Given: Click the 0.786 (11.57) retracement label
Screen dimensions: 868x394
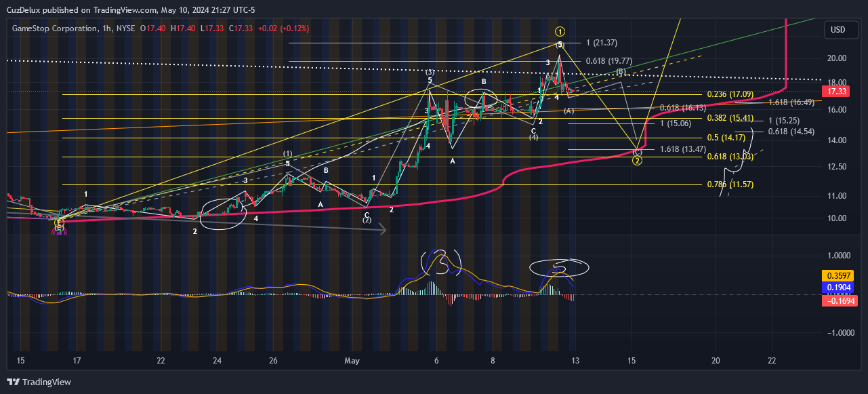Looking at the screenshot, I should (730, 184).
